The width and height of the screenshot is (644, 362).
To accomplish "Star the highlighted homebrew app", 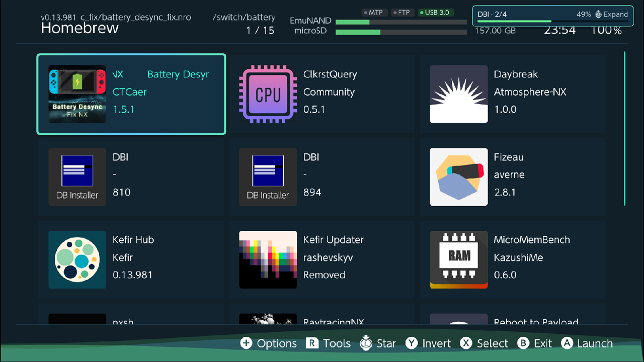I will click(378, 343).
